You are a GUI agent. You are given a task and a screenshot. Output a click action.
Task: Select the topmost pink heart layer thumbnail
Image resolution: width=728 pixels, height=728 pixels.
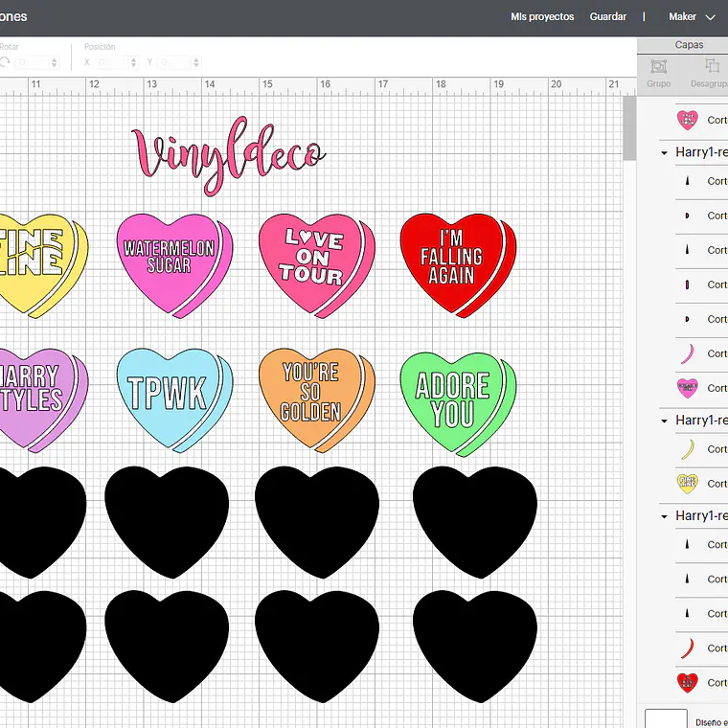pyautogui.click(x=687, y=120)
